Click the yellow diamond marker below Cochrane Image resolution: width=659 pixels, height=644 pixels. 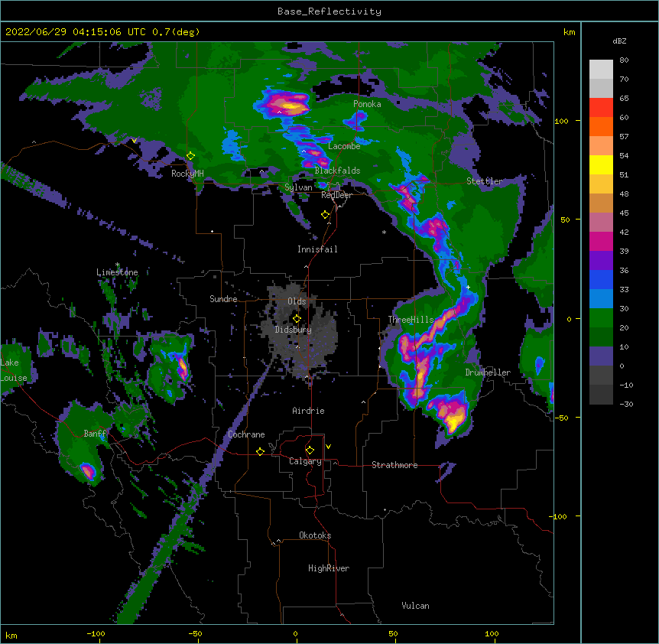tap(260, 452)
